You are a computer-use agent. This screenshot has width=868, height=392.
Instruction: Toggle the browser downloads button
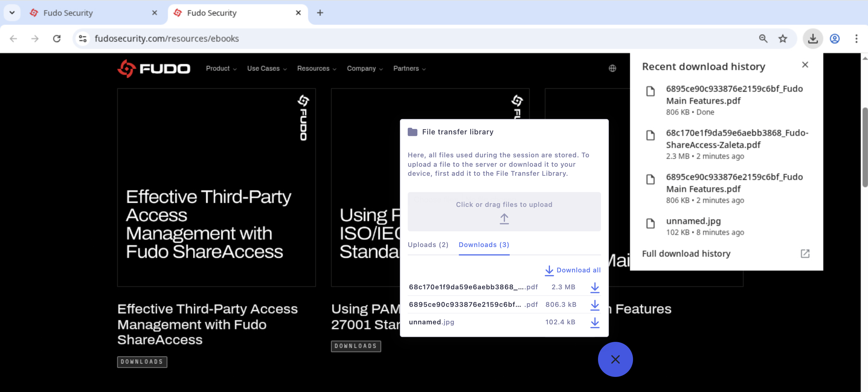click(813, 39)
